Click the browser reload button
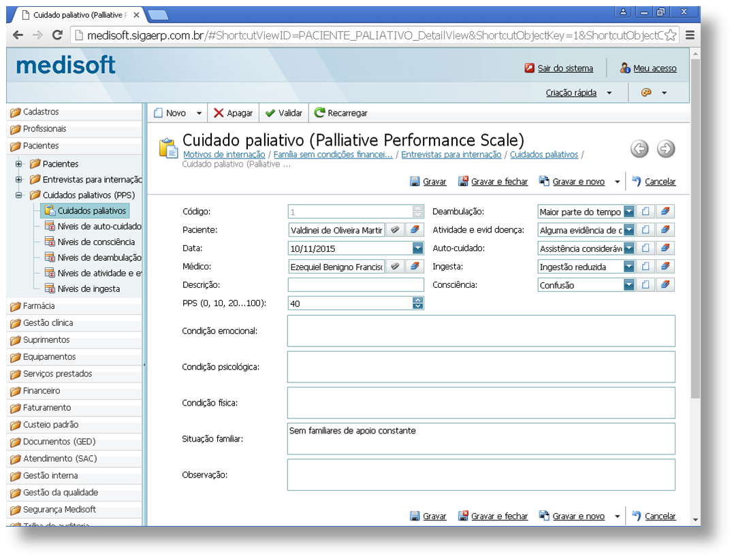This screenshot has height=560, width=734. click(x=57, y=35)
